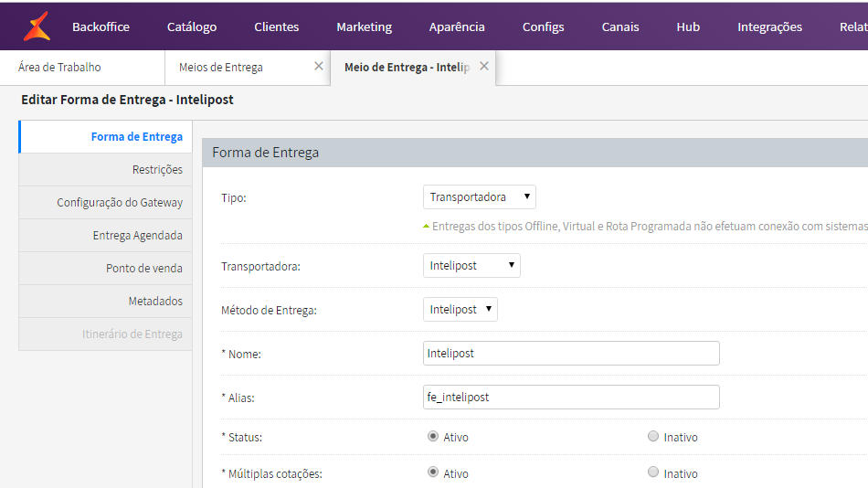
Task: Expand the Transportadora dropdown
Action: tap(471, 265)
